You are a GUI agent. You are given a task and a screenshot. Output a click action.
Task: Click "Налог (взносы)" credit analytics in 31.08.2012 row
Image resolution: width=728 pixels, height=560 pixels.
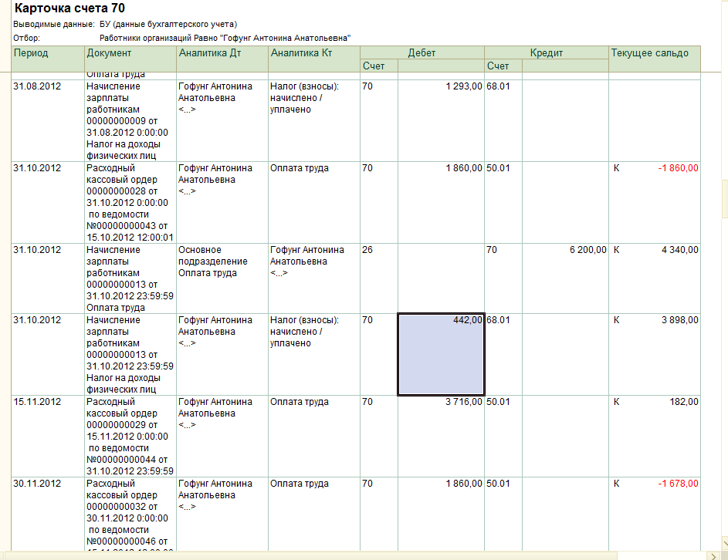pyautogui.click(x=314, y=120)
